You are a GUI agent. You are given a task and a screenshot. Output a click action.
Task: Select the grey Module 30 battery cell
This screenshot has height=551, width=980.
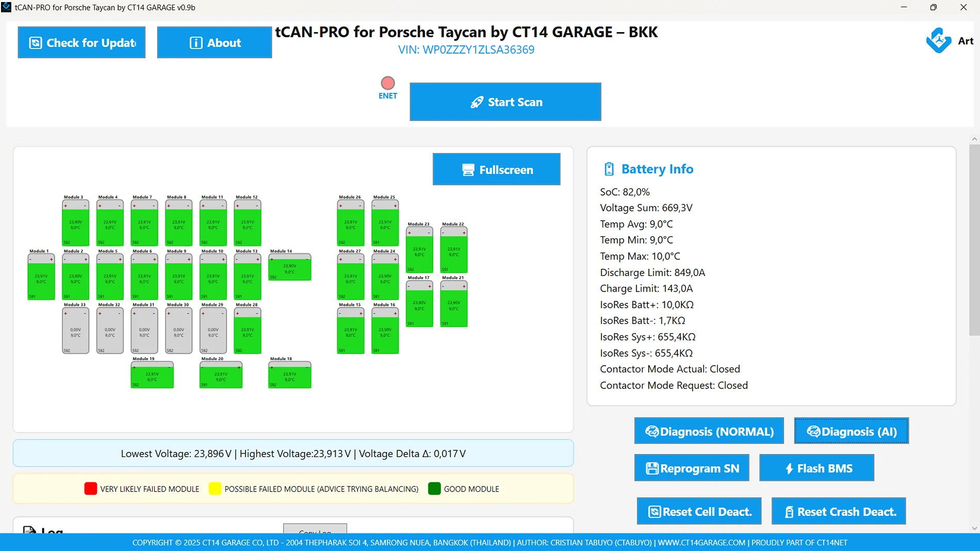178,331
